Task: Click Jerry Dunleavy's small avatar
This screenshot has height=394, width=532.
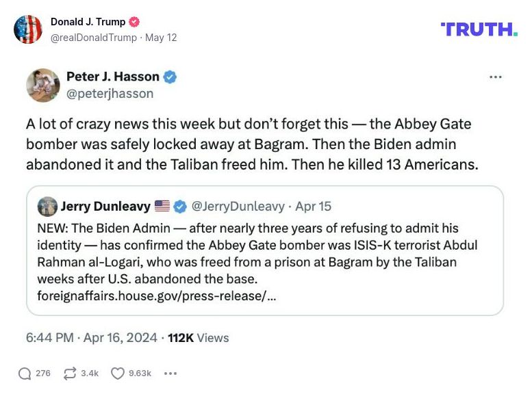Action: [x=47, y=206]
